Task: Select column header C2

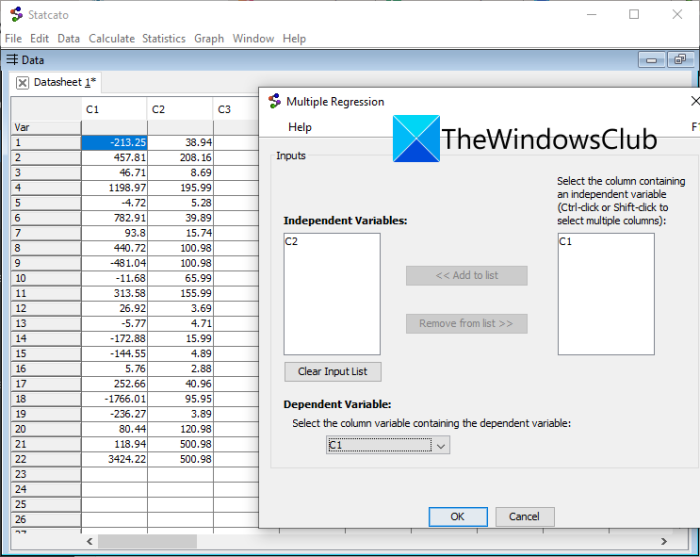Action: click(180, 109)
